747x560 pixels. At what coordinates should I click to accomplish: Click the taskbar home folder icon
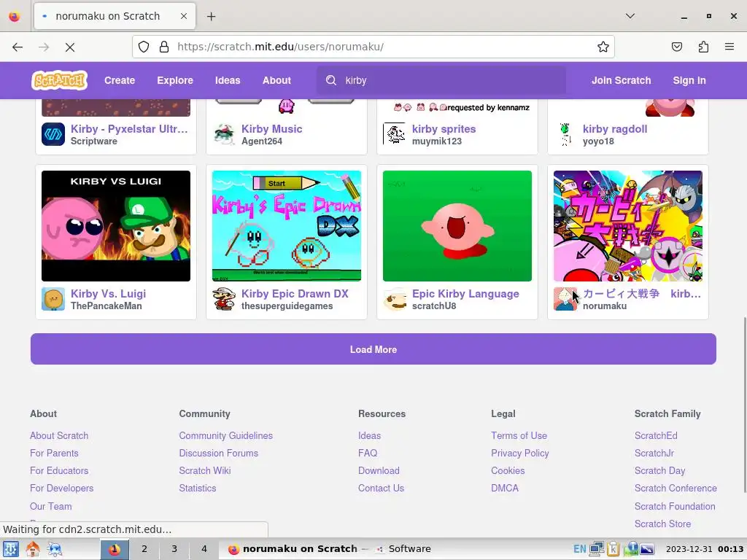[x=32, y=548]
